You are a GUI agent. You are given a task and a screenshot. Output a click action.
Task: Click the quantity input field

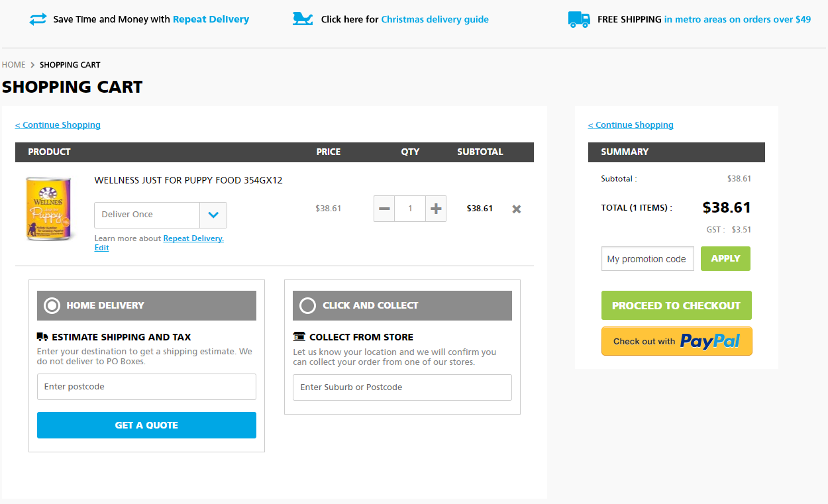[x=410, y=209]
